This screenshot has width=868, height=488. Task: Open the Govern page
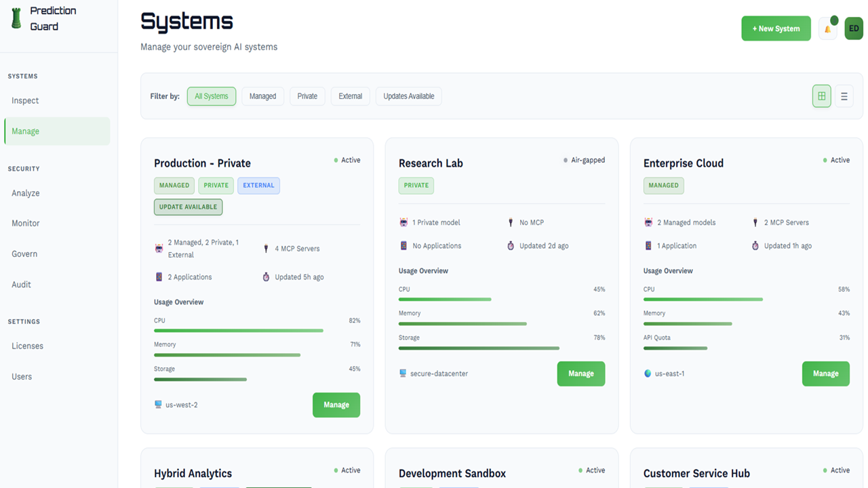[x=57, y=254]
